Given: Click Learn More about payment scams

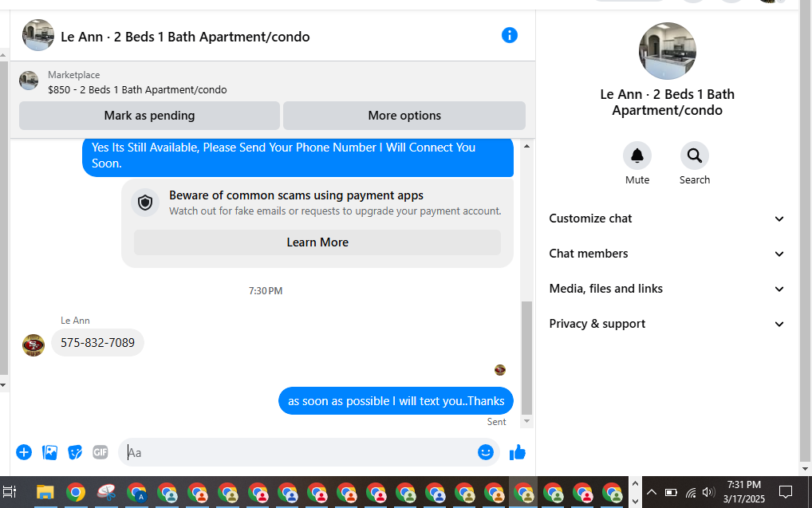Looking at the screenshot, I should point(317,242).
